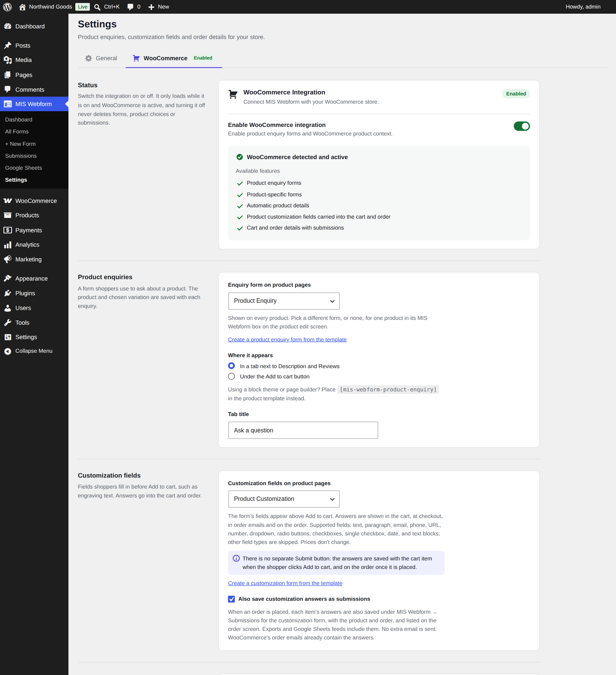Screen dimensions: 616x675
Task: Click the Posts pin icon
Action: click(x=8, y=46)
